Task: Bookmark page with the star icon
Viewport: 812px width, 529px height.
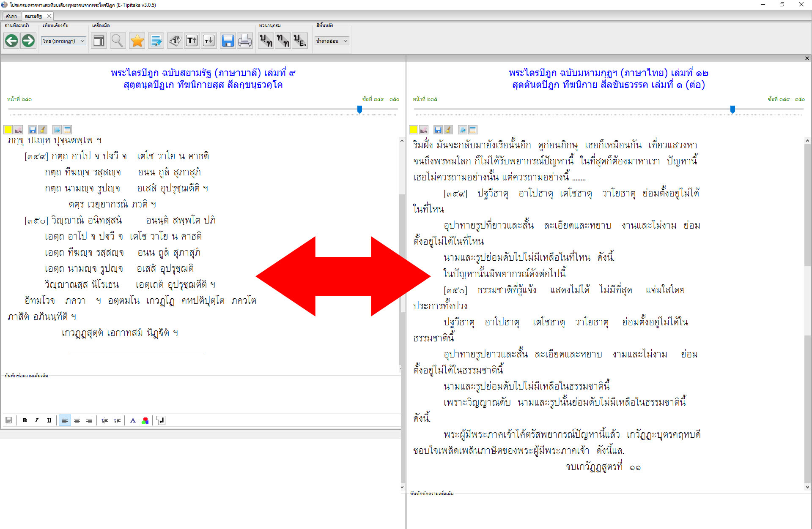Action: pyautogui.click(x=137, y=41)
